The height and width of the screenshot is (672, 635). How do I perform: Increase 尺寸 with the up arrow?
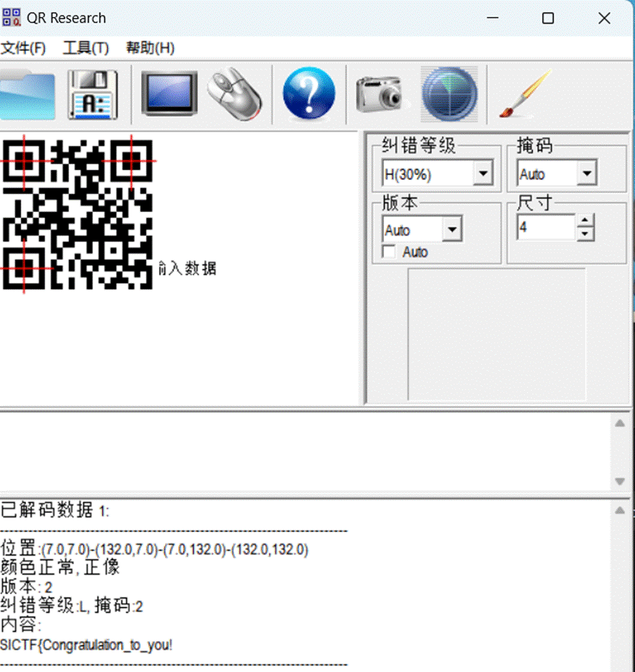[585, 221]
